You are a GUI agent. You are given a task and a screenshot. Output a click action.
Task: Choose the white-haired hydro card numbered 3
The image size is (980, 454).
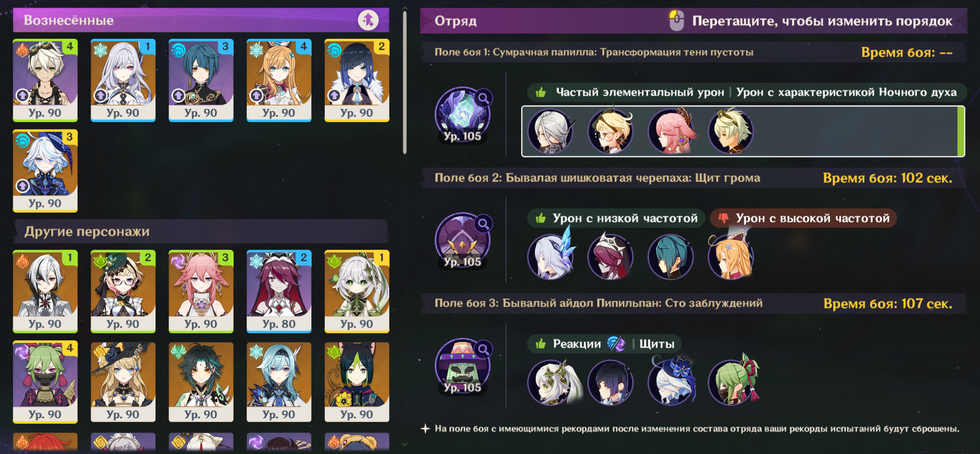(x=45, y=171)
